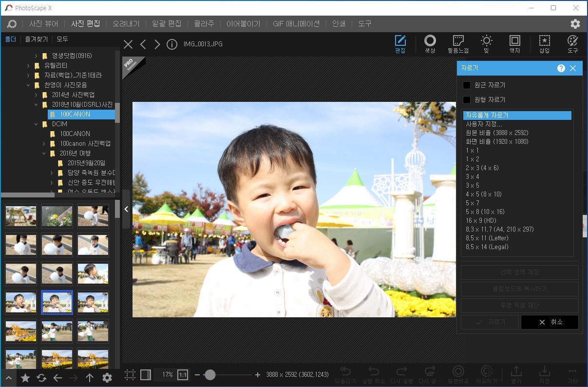
Task: Switch to 일괄 편집 tab
Action: click(166, 23)
